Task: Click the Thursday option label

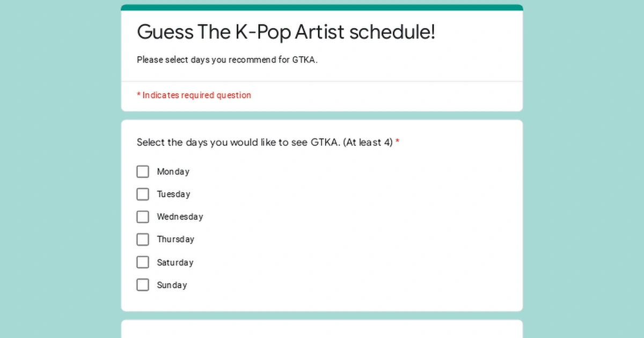Action: 175,239
